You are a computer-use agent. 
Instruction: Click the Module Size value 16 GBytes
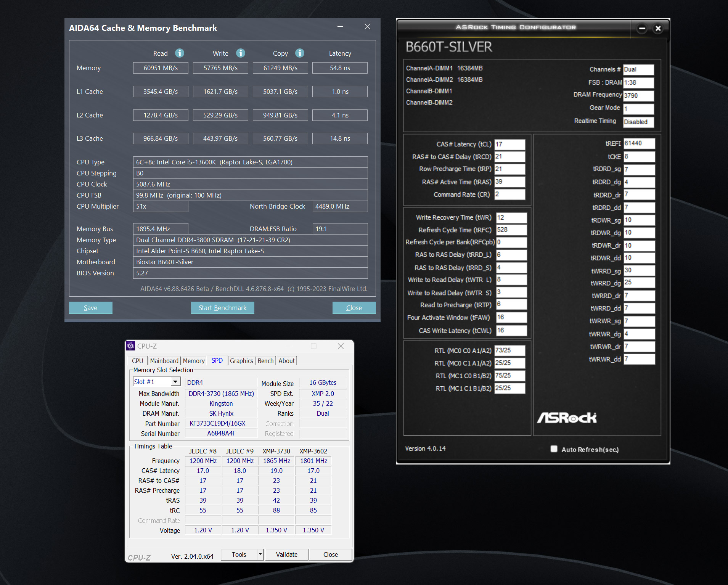coord(323,382)
